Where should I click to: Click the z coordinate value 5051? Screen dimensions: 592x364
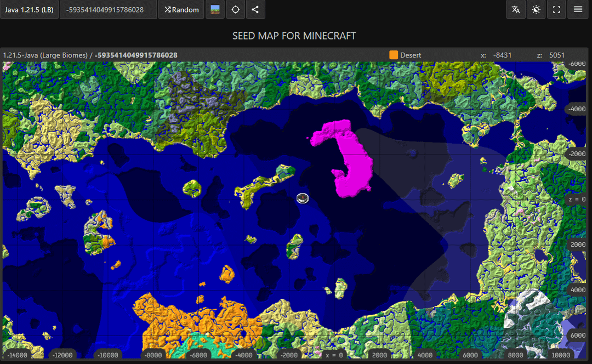[x=556, y=55]
